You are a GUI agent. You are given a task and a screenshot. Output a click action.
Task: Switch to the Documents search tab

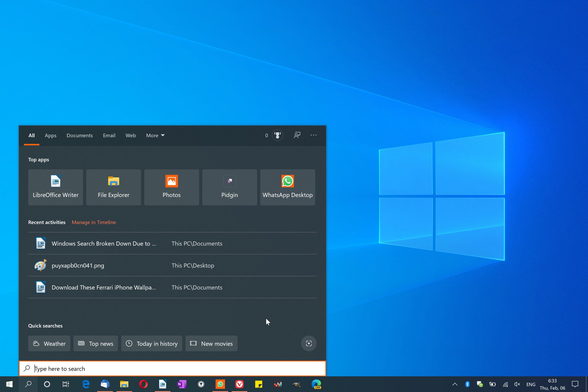pyautogui.click(x=79, y=135)
